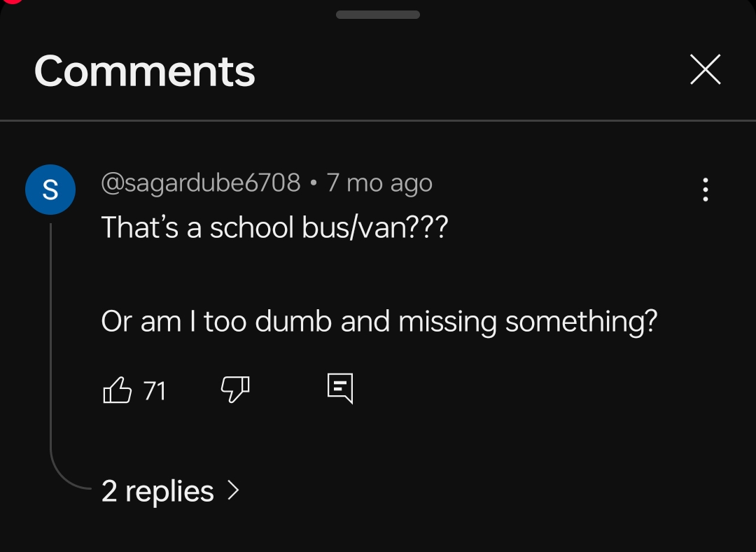Tap the bullet separator after the username
The width and height of the screenshot is (756, 552).
coord(314,184)
